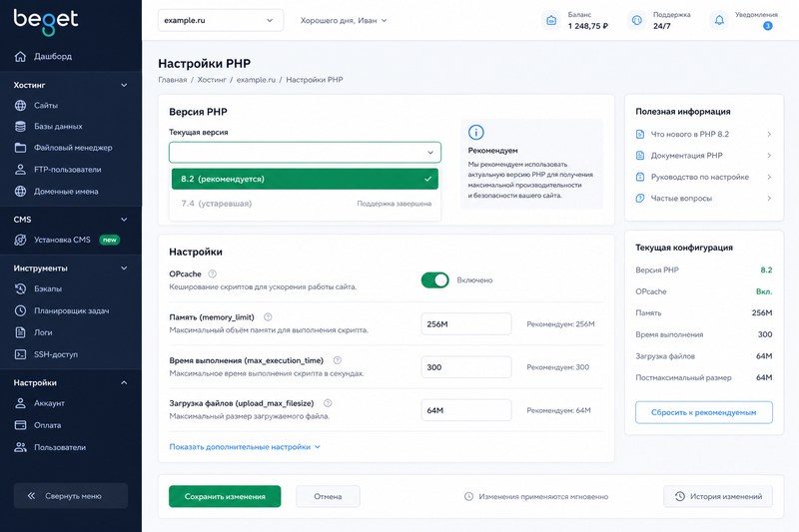The height and width of the screenshot is (532, 799).
Task: Click the upload_max_filesize help icon
Action: pos(328,403)
